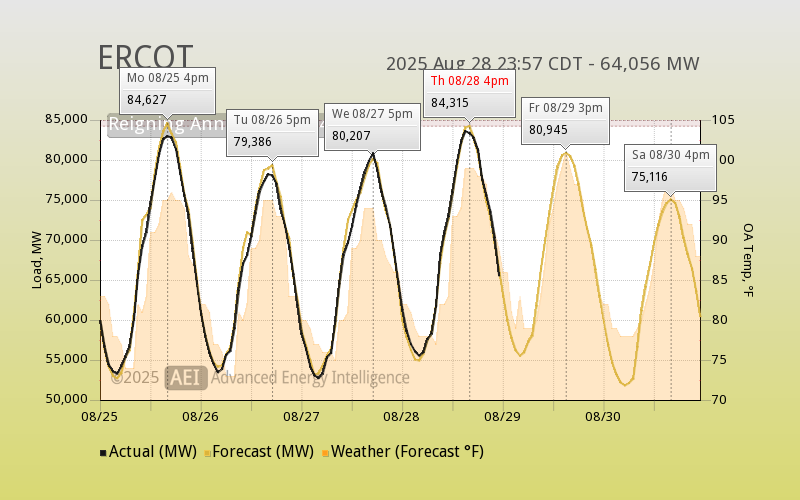Click the orange Weather legend marker
This screenshot has height=500, width=800.
click(x=325, y=453)
